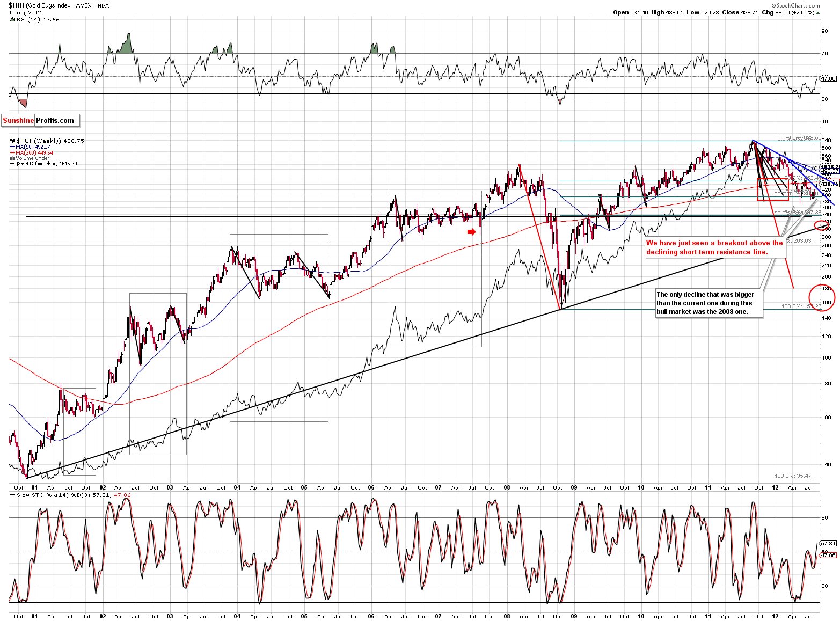The width and height of the screenshot is (840, 621).
Task: Click the '120' label on price axis
Action: [x=827, y=336]
